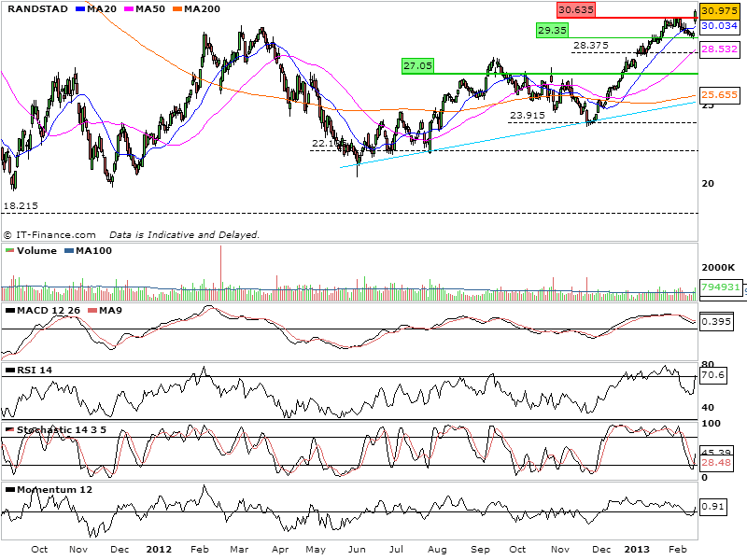Open the IT-Finance.com copyright text
This screenshot has width=747, height=560.
[49, 235]
